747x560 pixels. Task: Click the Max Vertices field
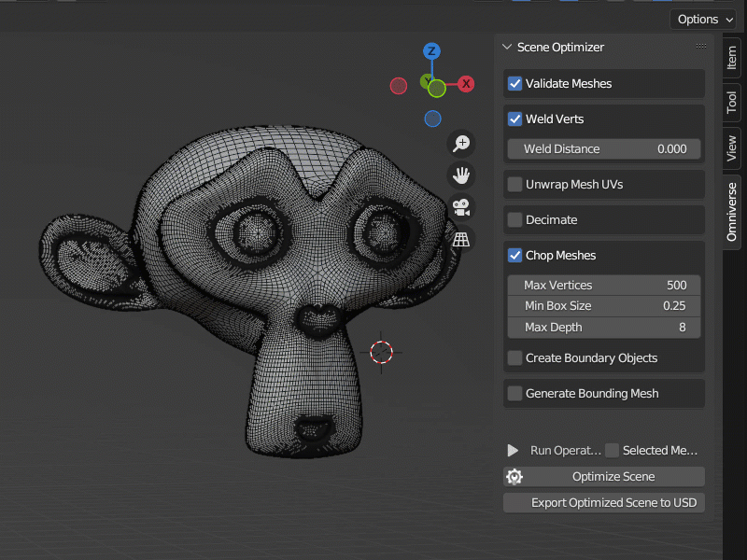(x=604, y=286)
